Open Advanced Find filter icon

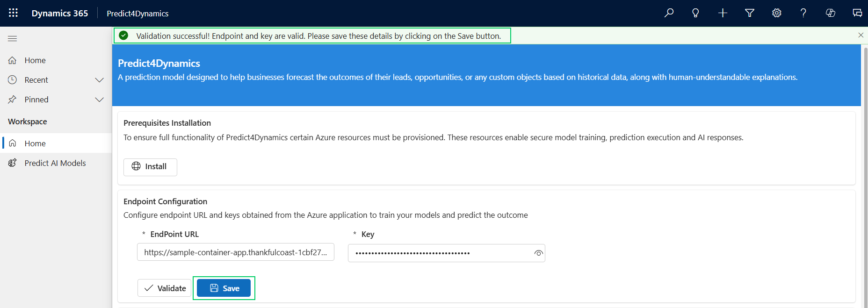tap(750, 13)
